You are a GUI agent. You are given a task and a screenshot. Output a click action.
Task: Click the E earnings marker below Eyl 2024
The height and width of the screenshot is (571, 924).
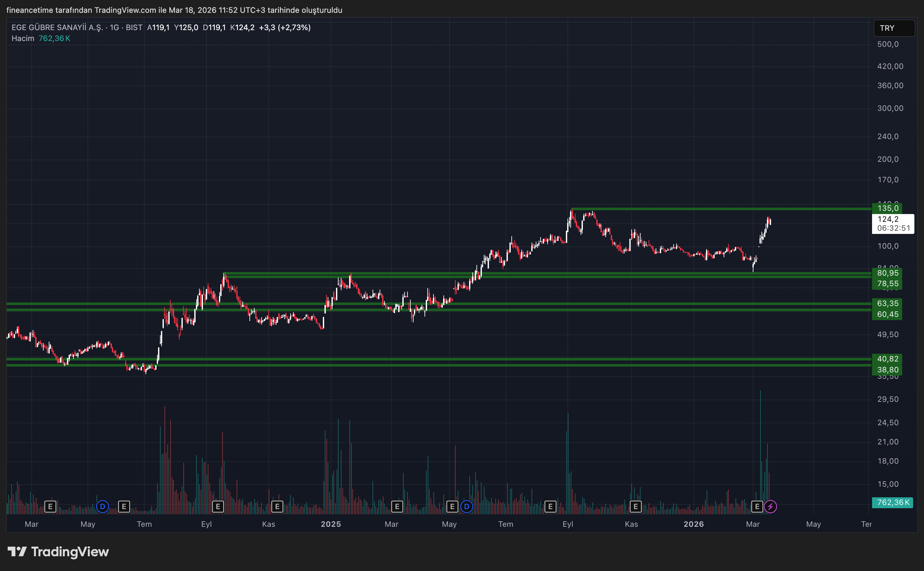(218, 506)
